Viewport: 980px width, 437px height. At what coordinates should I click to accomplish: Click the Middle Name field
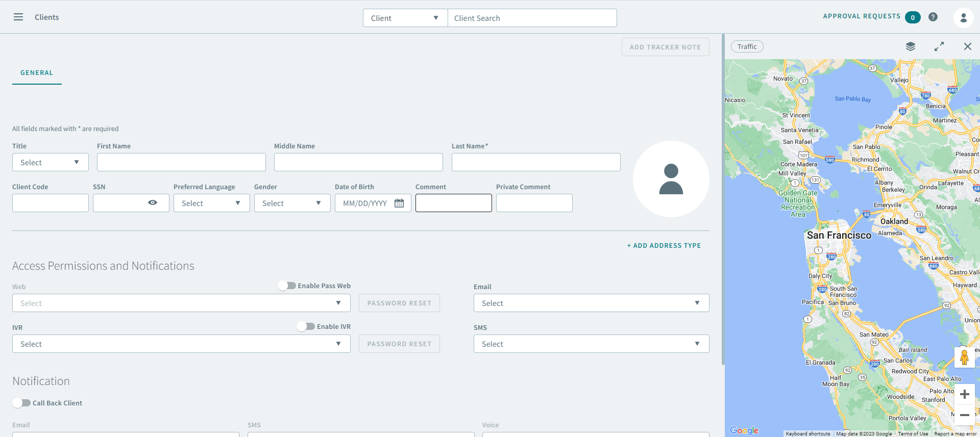coord(358,162)
